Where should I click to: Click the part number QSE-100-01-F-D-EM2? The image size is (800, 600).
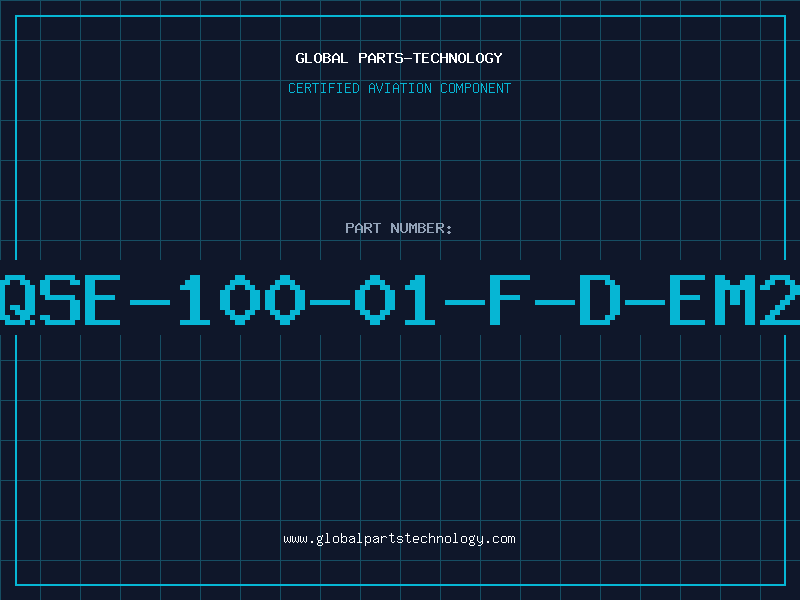[x=400, y=299]
